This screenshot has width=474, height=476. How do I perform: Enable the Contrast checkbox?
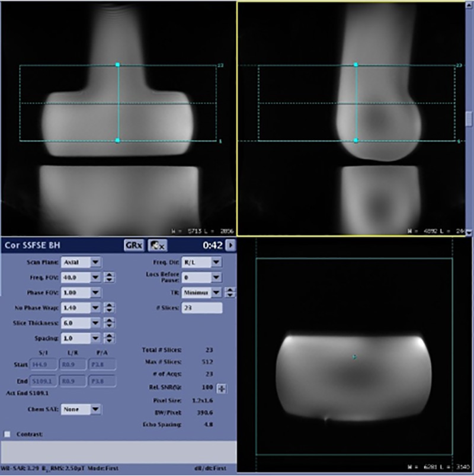[7, 435]
